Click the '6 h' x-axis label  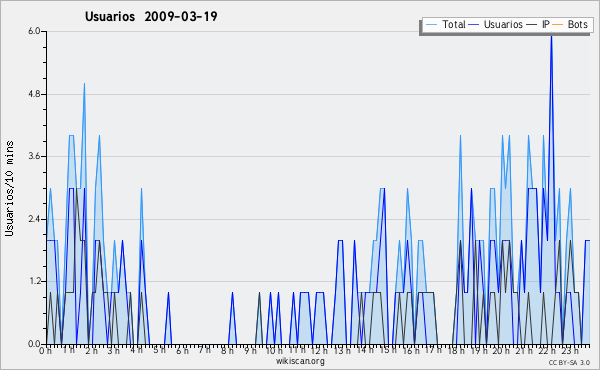pyautogui.click(x=182, y=350)
